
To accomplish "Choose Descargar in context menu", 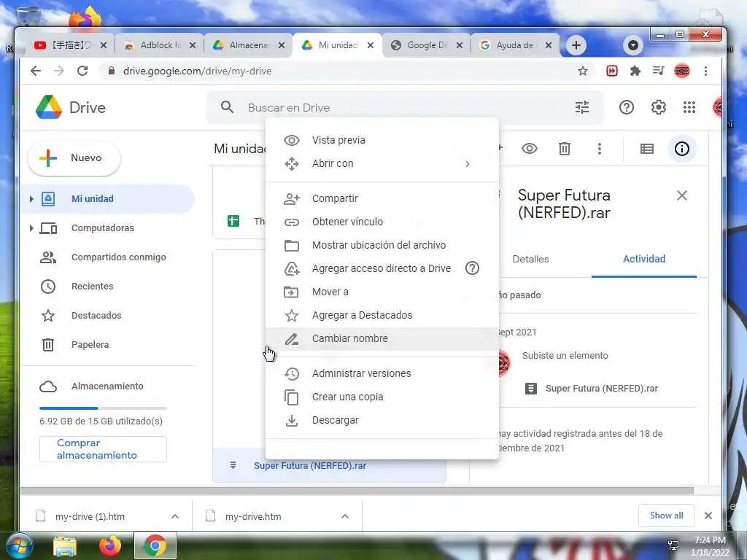I will (x=382, y=421).
